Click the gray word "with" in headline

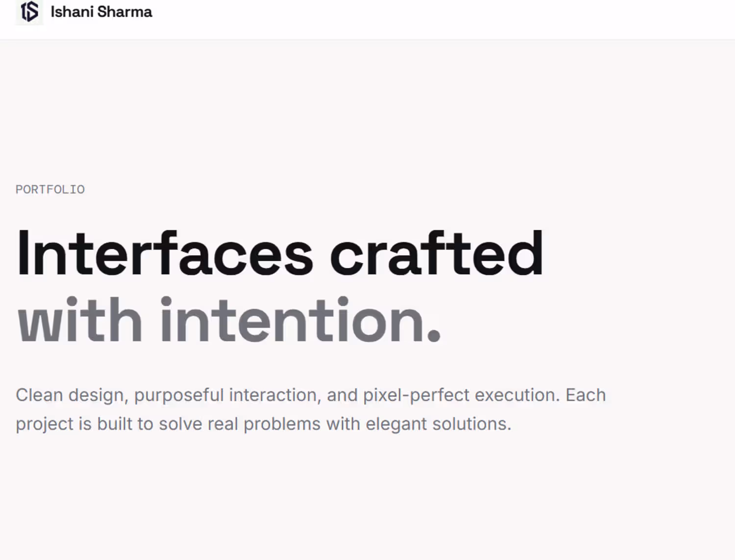[x=80, y=319]
